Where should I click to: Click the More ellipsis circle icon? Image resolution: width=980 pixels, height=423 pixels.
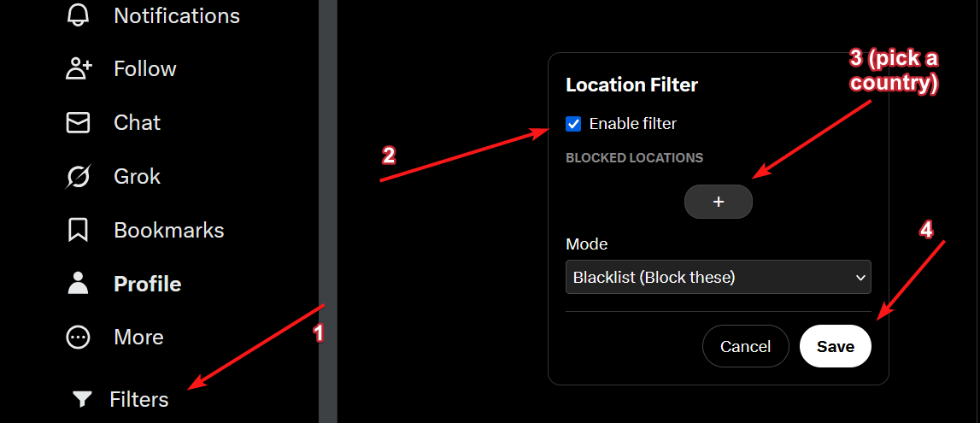[x=78, y=338]
